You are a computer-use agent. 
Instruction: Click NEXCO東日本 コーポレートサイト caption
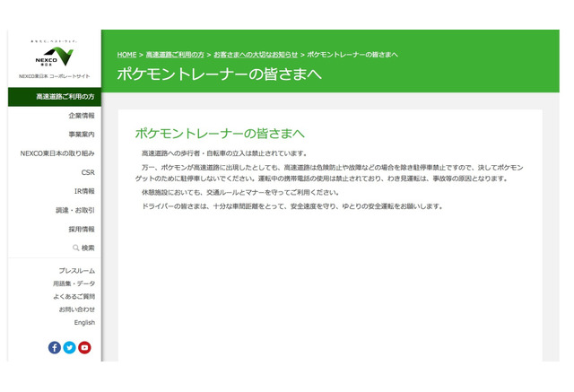click(54, 76)
